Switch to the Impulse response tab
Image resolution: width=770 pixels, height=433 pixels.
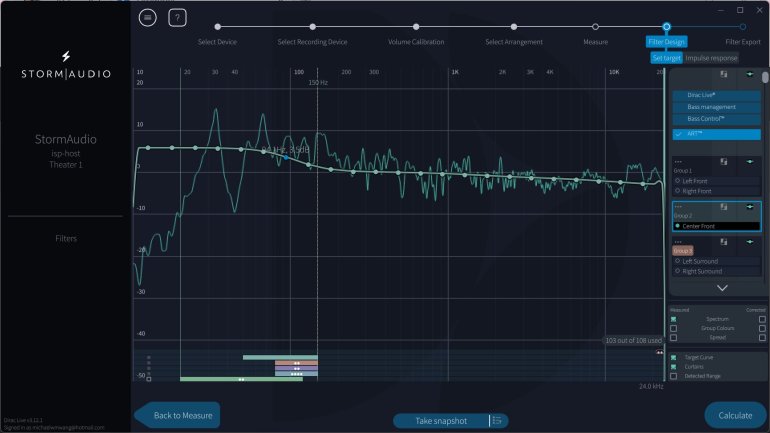(712, 58)
